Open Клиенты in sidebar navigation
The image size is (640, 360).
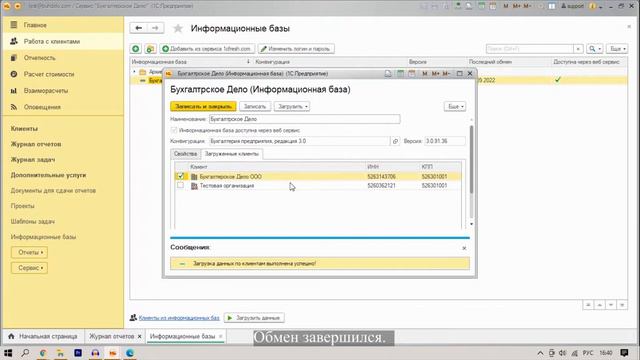24,129
